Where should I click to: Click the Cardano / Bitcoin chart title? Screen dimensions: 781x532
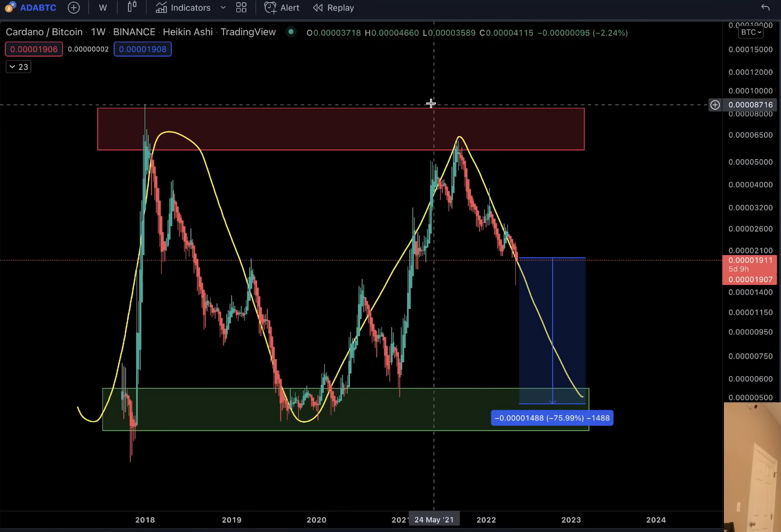(x=44, y=32)
